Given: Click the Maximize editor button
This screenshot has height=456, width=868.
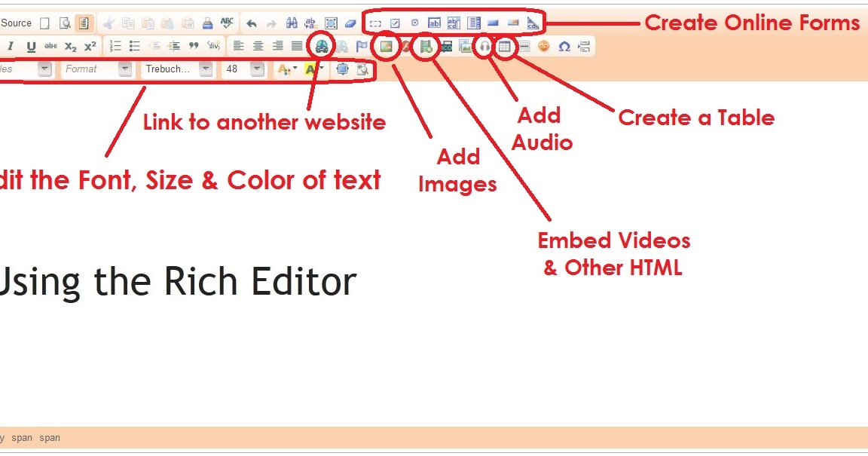Looking at the screenshot, I should 343,69.
